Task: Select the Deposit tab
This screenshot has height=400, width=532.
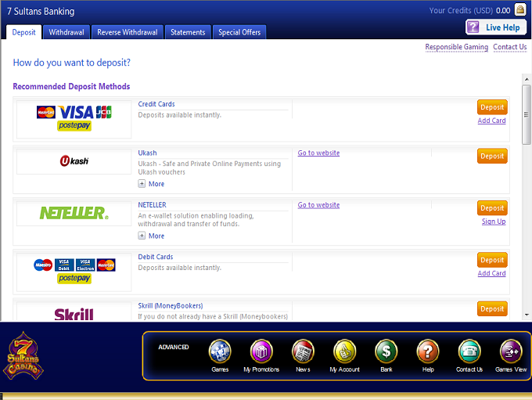Action: point(23,32)
